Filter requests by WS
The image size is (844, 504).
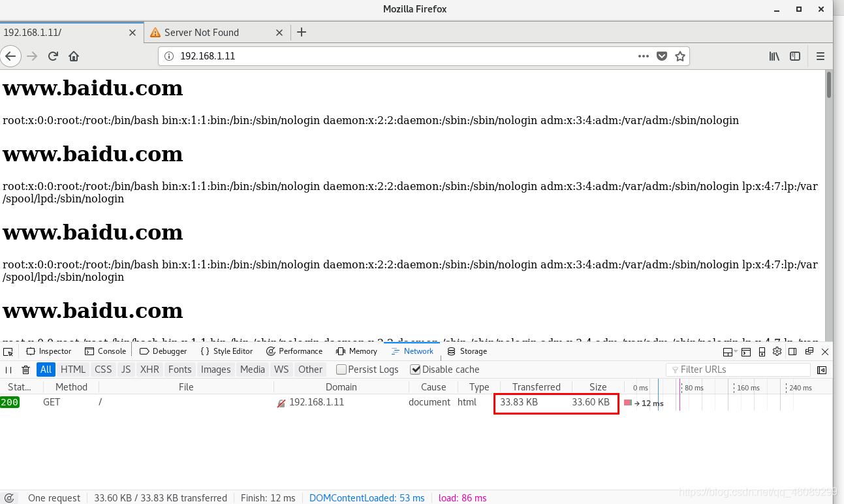(x=281, y=370)
